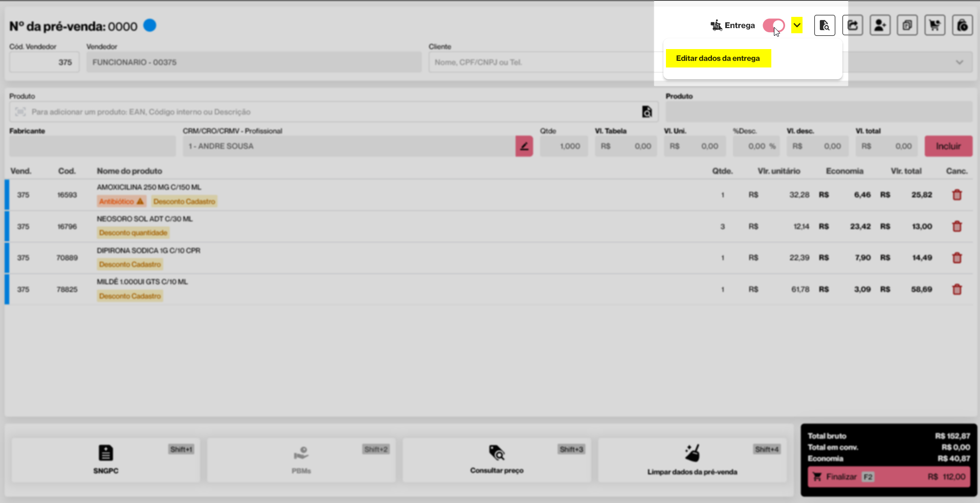Click the barcode scanner icon in Produto field
The height and width of the screenshot is (503, 980).
pos(20,112)
